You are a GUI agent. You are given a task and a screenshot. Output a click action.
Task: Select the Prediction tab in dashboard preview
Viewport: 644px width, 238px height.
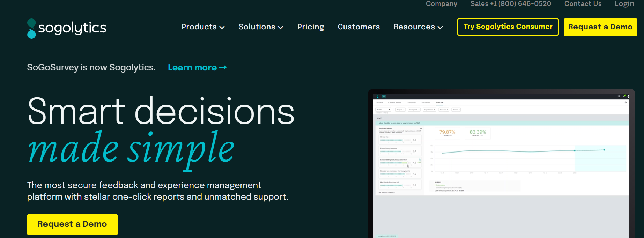[439, 103]
